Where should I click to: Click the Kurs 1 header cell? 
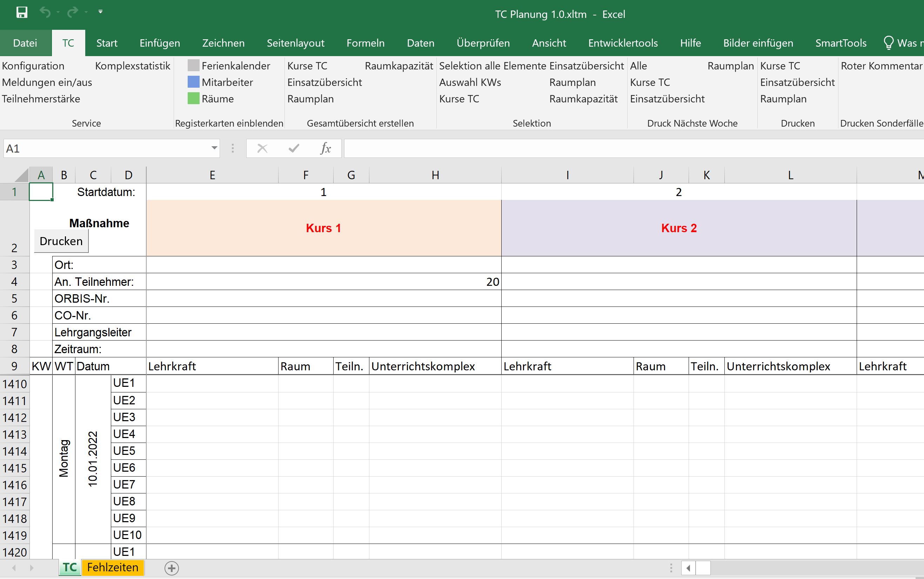click(323, 228)
